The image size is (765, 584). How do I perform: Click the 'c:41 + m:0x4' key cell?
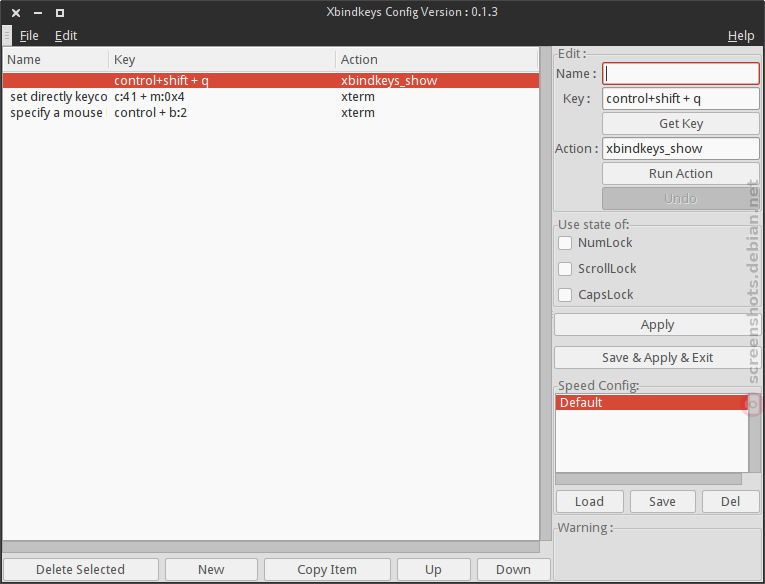[149, 97]
